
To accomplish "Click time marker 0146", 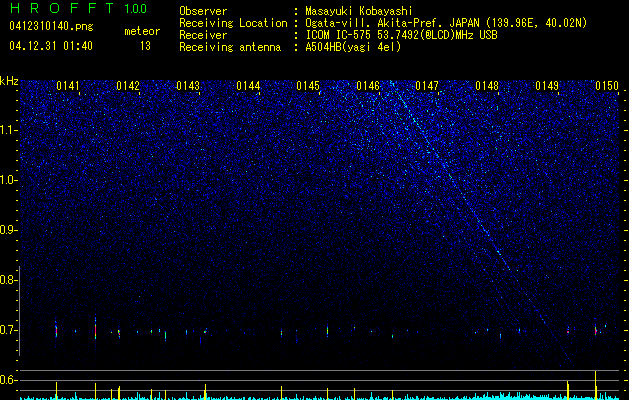I will point(368,86).
